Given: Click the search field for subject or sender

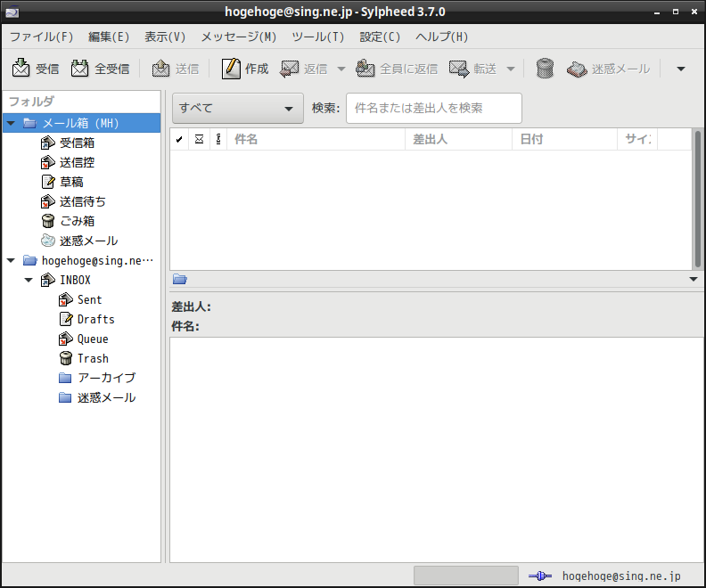Looking at the screenshot, I should 434,108.
